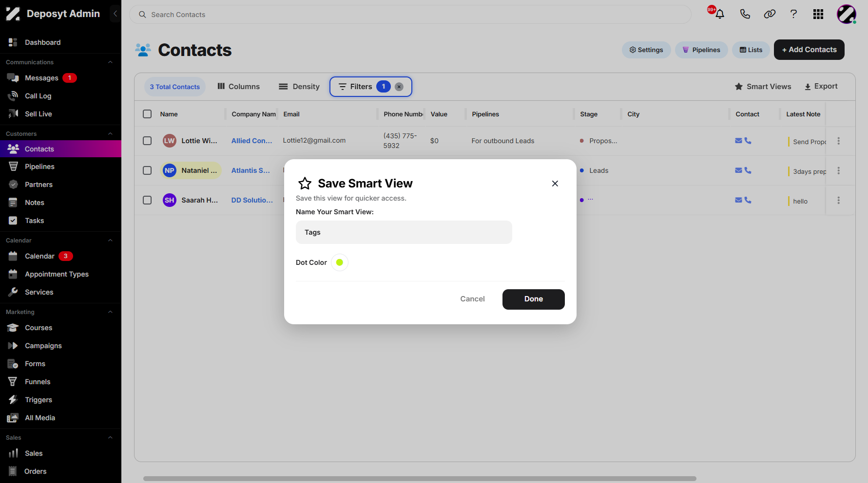Collapse the Communications sidebar section

110,62
